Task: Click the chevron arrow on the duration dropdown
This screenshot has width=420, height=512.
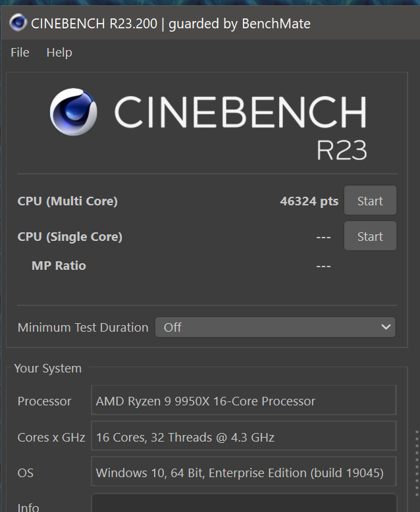Action: pos(386,327)
